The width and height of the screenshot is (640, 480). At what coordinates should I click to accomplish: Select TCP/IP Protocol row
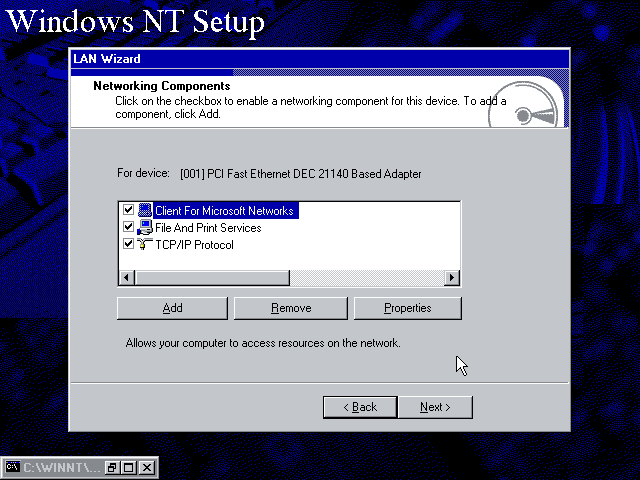pos(194,245)
